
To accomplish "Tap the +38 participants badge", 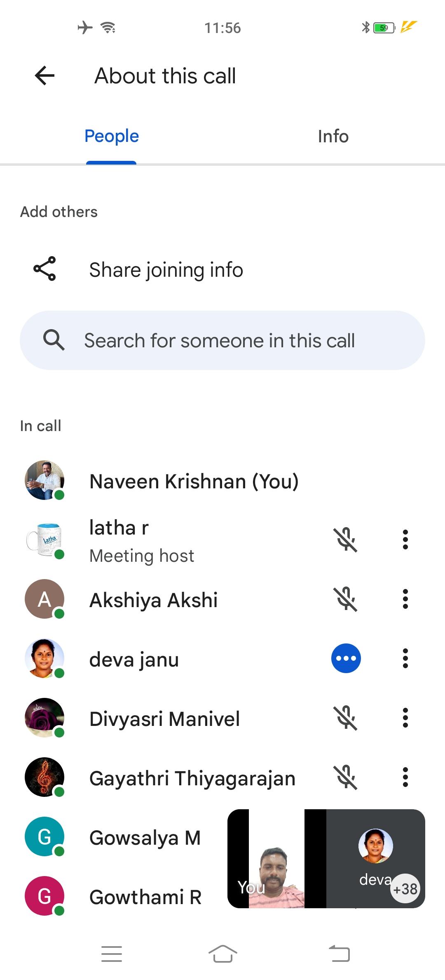I will [405, 888].
